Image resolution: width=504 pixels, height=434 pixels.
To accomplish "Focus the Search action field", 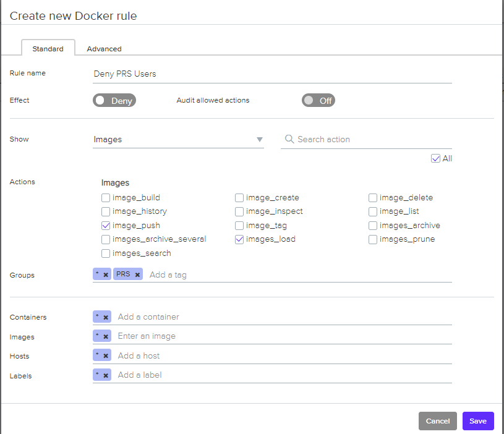I will (x=371, y=140).
